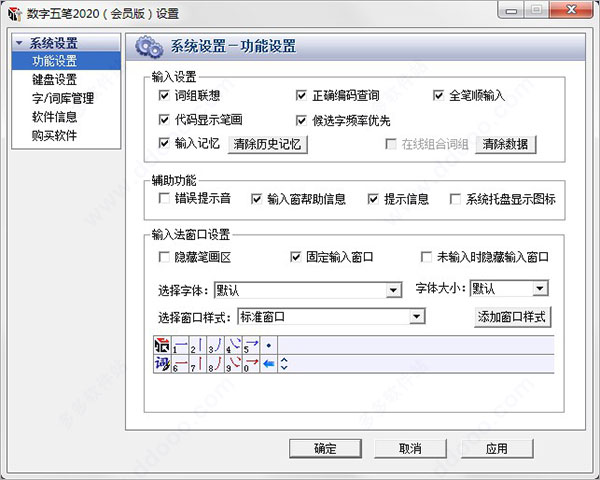The image size is (600, 480).
Task: Click red stroke key 7
Action: point(198,364)
